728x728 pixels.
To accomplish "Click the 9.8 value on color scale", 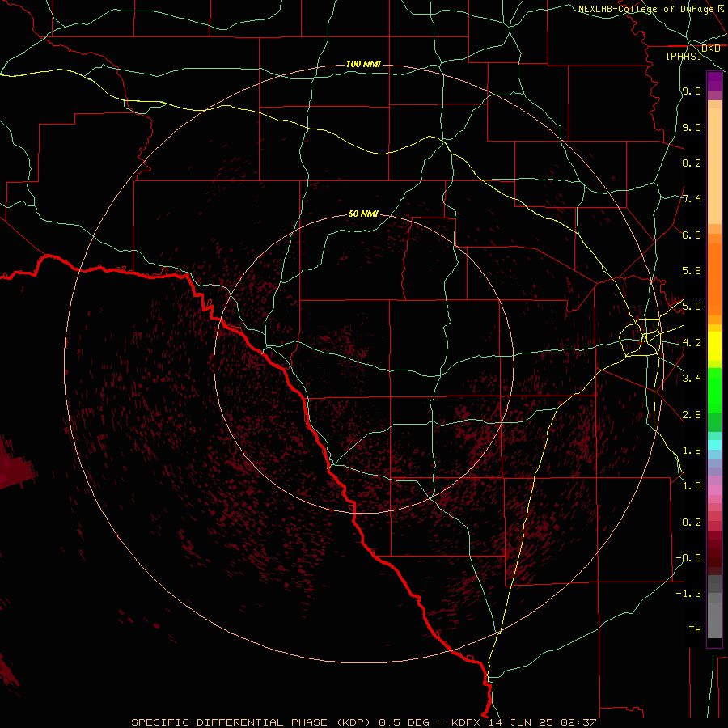I will (x=692, y=91).
